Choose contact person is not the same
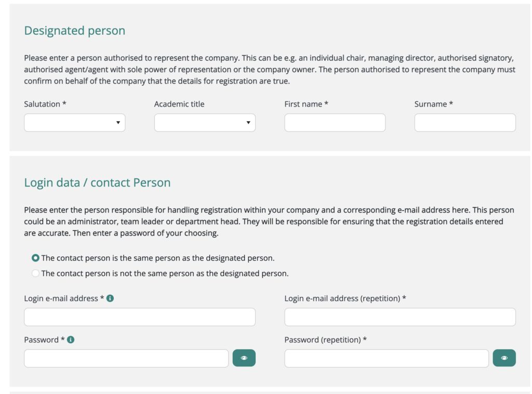 click(35, 273)
